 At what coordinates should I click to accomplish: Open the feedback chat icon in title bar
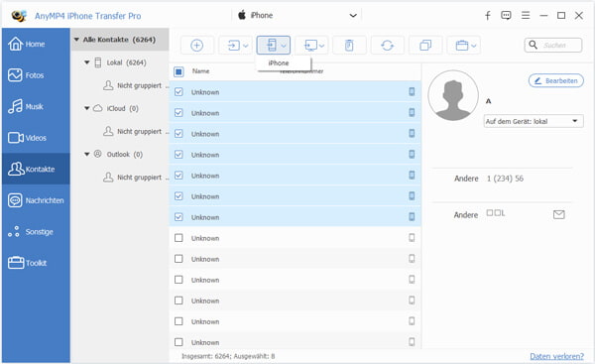(x=506, y=16)
